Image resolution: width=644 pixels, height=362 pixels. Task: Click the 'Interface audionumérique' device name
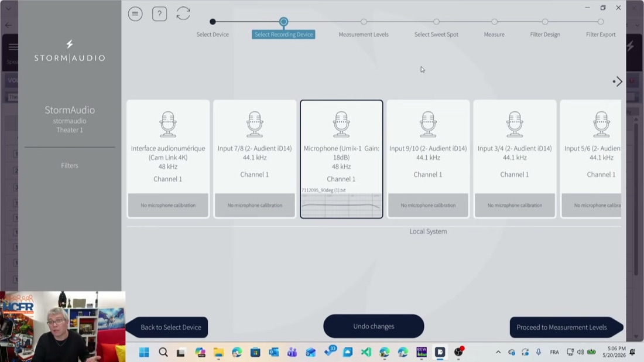pyautogui.click(x=168, y=148)
